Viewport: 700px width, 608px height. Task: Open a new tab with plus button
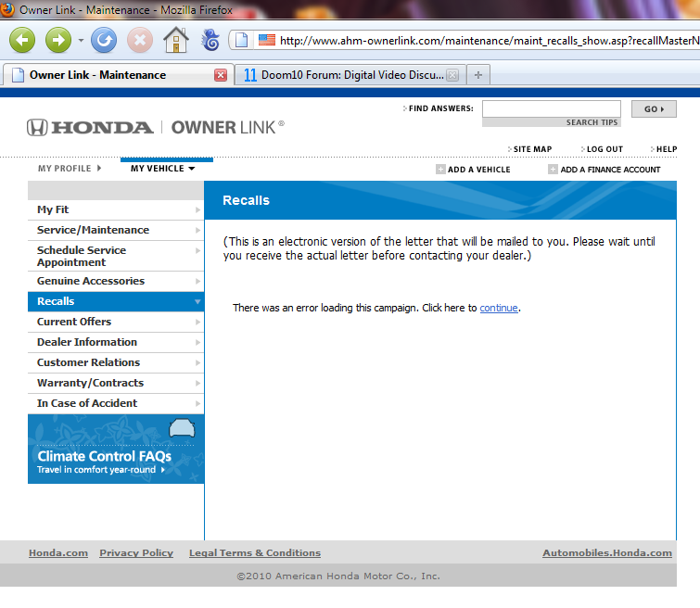(478, 75)
